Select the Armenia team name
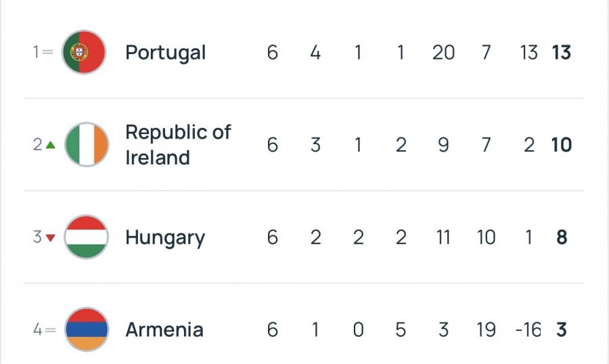The image size is (609, 364). click(164, 329)
